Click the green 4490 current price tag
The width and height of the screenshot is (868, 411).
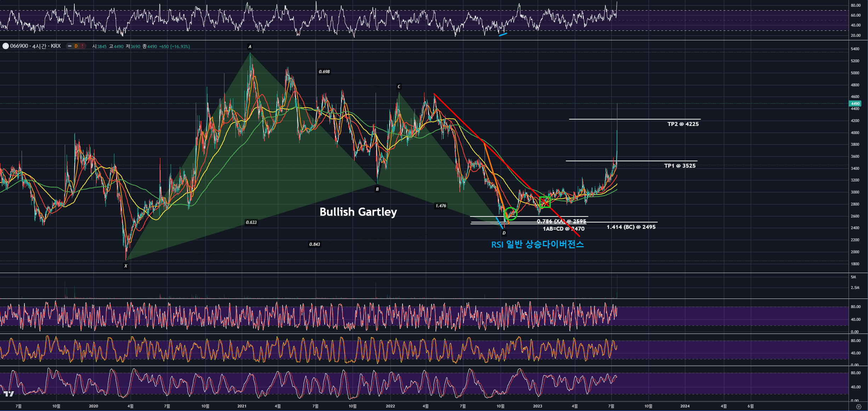click(x=855, y=104)
